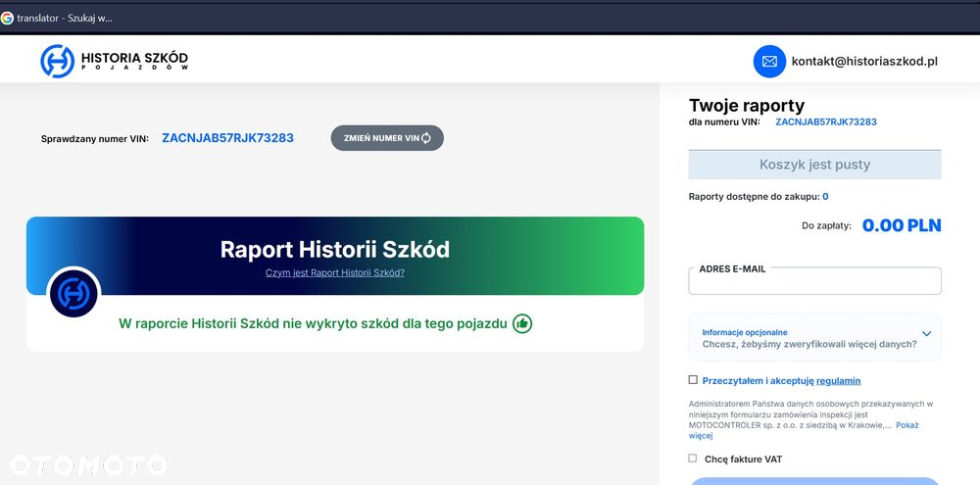Viewport: 980px width, 485px height.
Task: Click the VIN number under Twoje raporty
Action: pos(825,121)
